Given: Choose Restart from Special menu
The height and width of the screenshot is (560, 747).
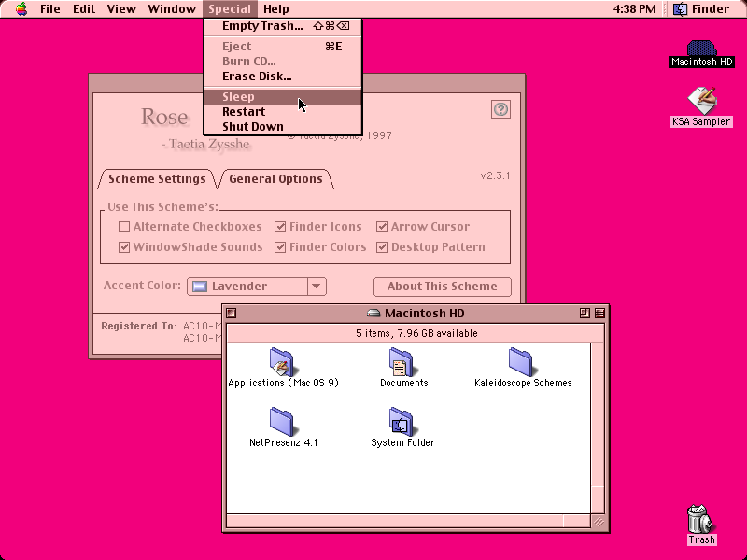Looking at the screenshot, I should pos(283,111).
